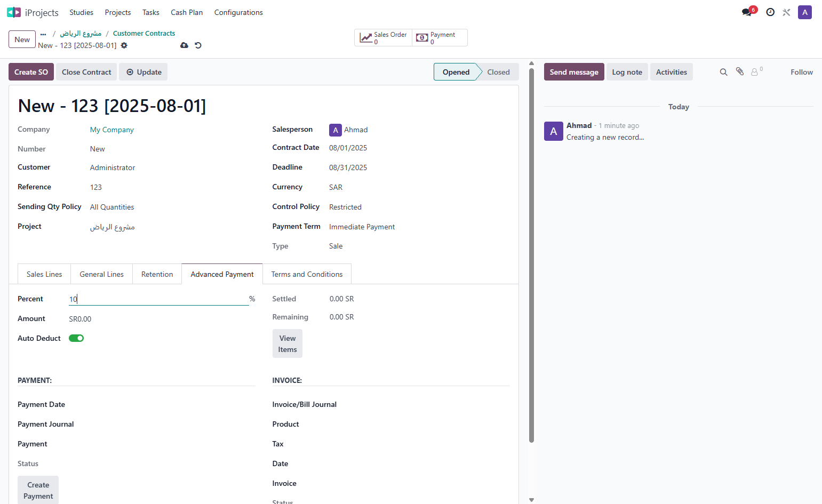Click the Close Contract button

tap(86, 72)
